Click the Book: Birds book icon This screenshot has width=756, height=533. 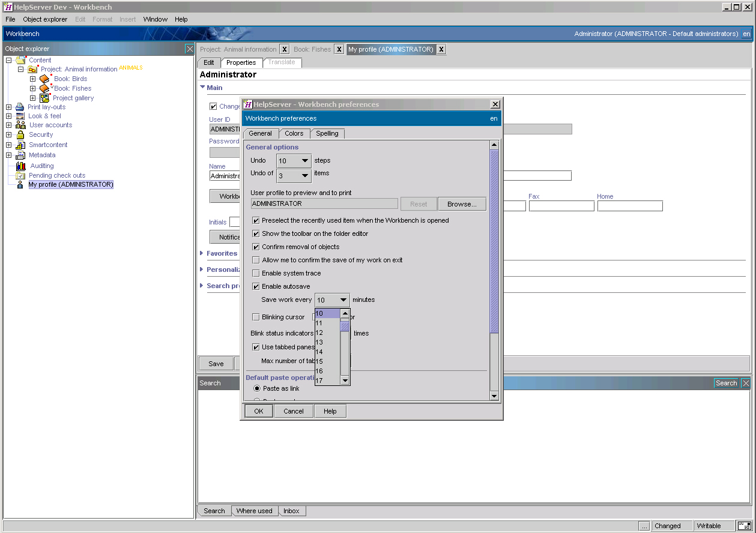[x=45, y=79]
